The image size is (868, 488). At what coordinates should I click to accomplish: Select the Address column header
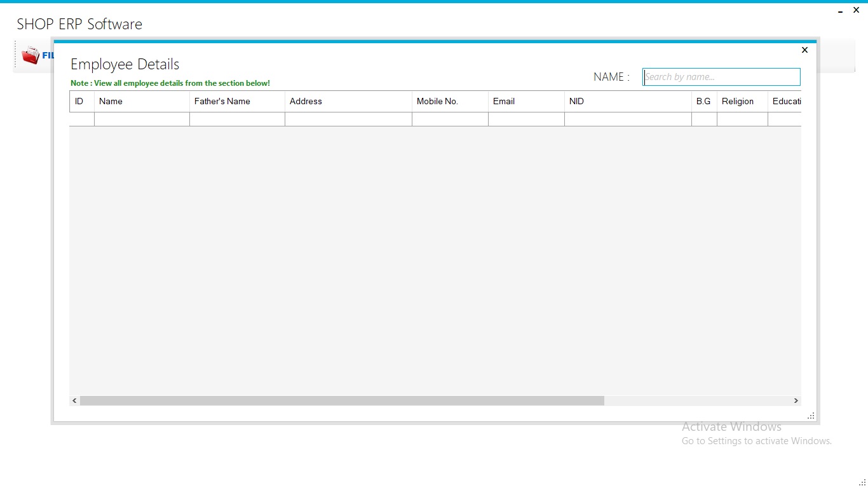348,101
